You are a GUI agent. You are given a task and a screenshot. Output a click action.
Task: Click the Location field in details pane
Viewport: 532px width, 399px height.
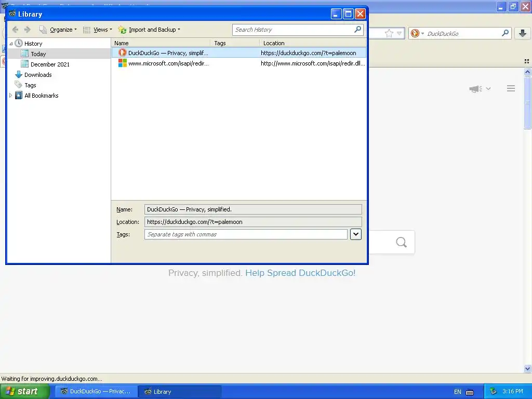253,222
